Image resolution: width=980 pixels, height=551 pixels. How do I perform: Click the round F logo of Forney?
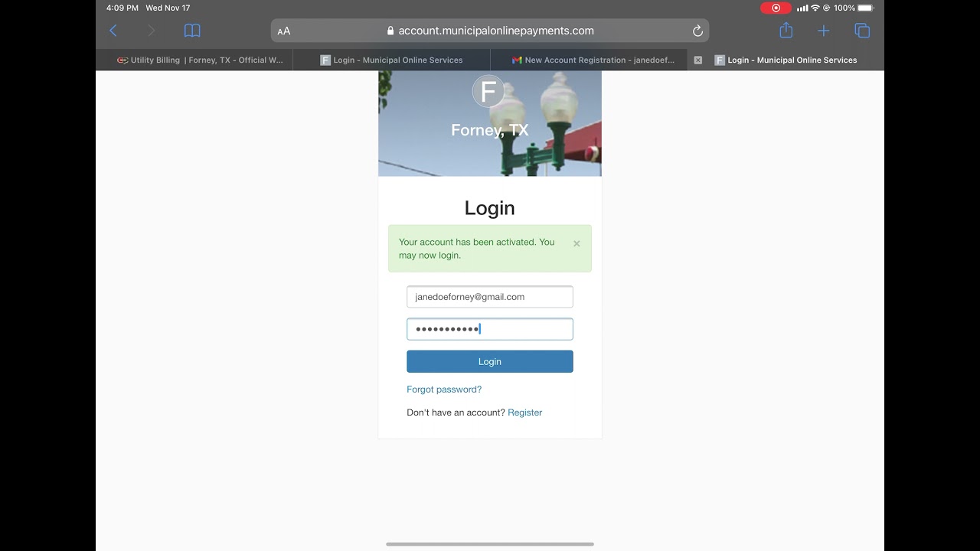coord(488,91)
